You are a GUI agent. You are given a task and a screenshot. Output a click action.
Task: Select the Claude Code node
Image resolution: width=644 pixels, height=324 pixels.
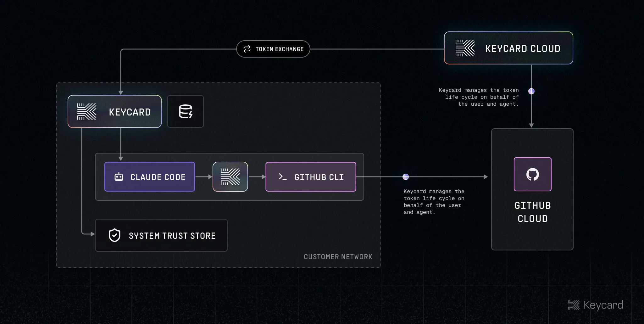point(149,177)
